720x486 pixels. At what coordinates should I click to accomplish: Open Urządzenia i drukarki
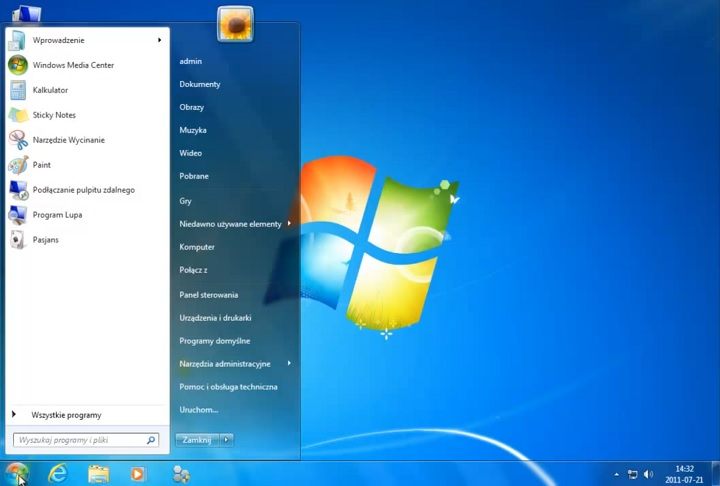pos(215,318)
